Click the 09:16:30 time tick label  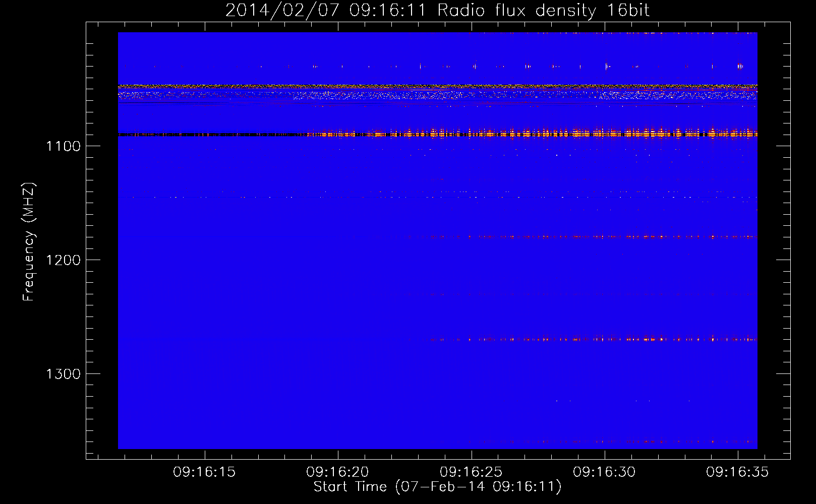[x=604, y=472]
